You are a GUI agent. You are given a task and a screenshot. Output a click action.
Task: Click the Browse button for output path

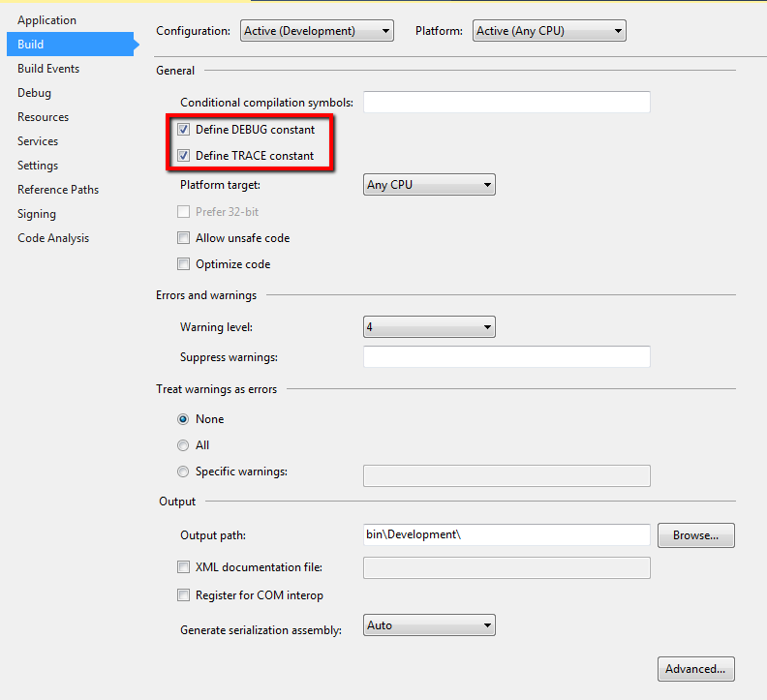(695, 535)
